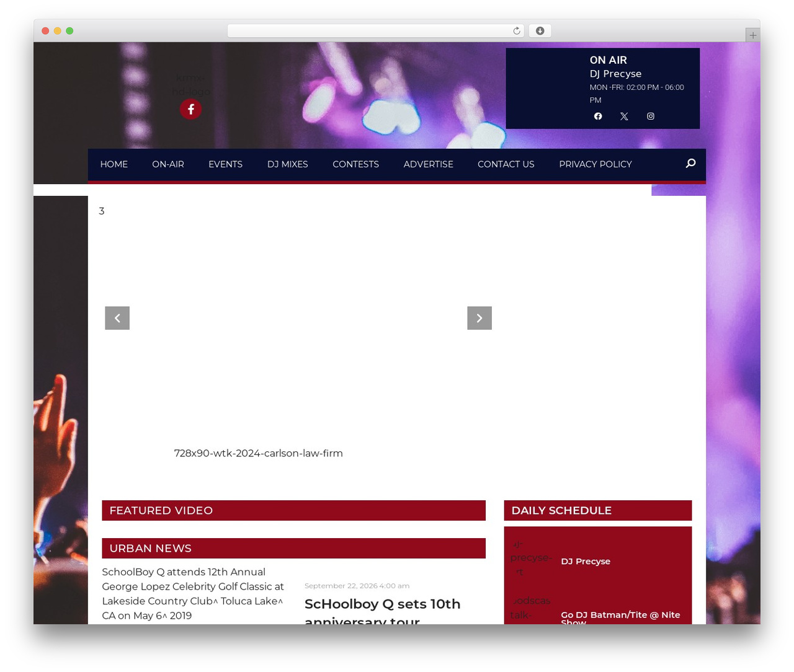Click the search magnifier in the navigation bar
Screen dimensions: 794x672
690,163
